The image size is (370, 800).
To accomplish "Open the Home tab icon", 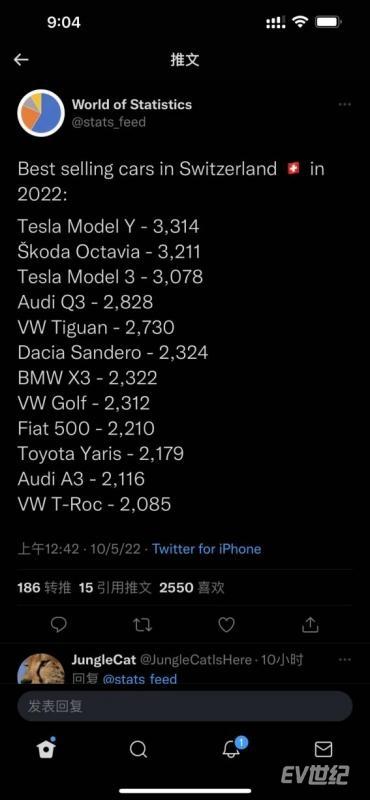I will pyautogui.click(x=46, y=749).
